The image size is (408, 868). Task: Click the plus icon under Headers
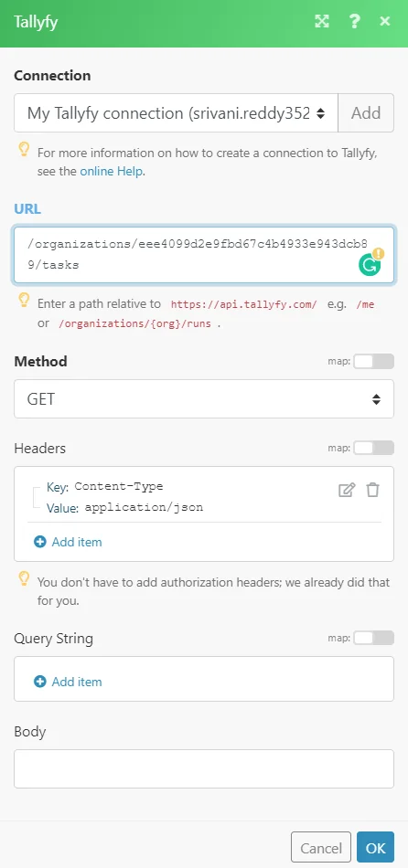point(40,542)
